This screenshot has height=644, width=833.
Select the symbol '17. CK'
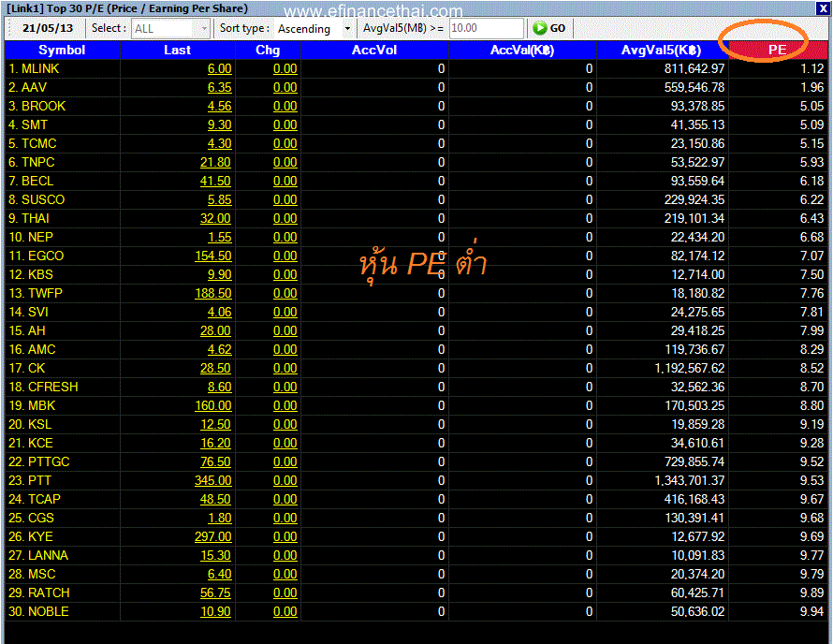click(26, 368)
